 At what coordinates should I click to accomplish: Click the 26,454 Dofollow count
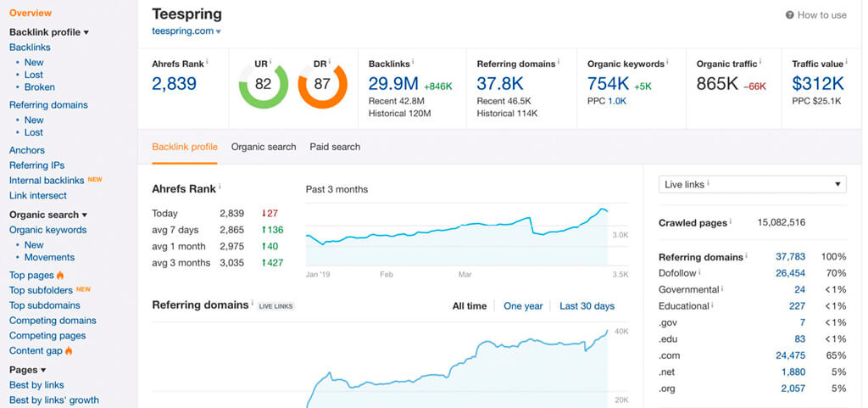click(x=791, y=273)
